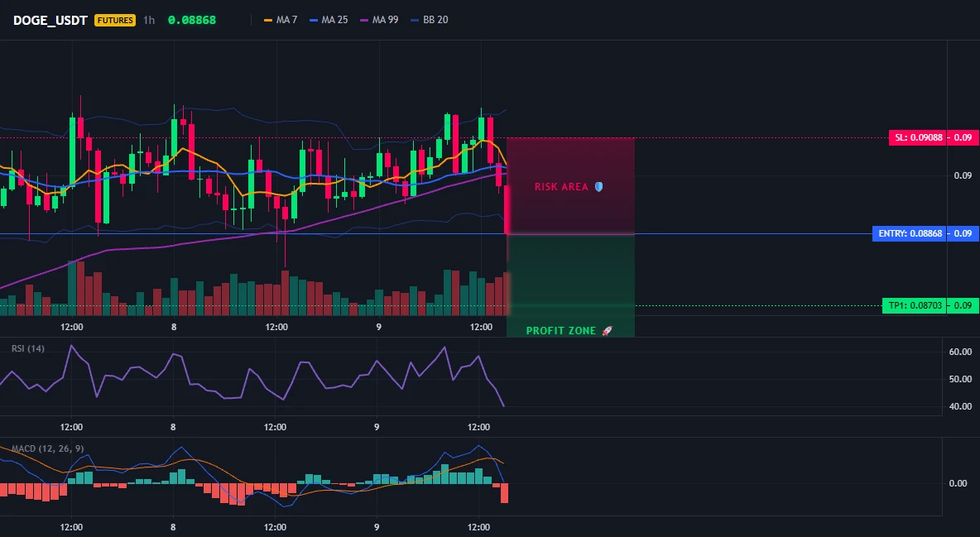Click the shield icon beside RISK AREA
980x537 pixels.
[598, 186]
